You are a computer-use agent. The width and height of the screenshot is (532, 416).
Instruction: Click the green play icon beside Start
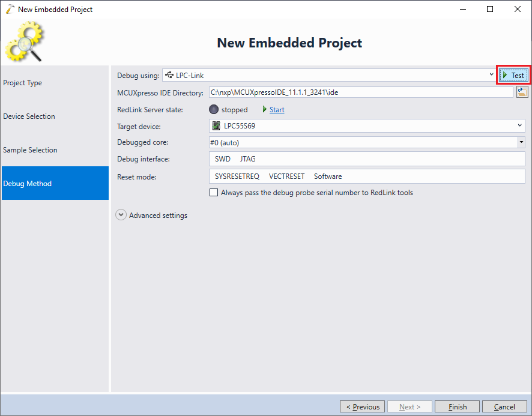tap(265, 109)
